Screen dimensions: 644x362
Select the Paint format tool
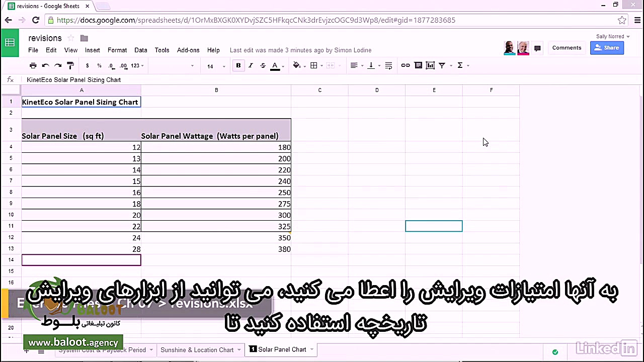click(x=70, y=65)
